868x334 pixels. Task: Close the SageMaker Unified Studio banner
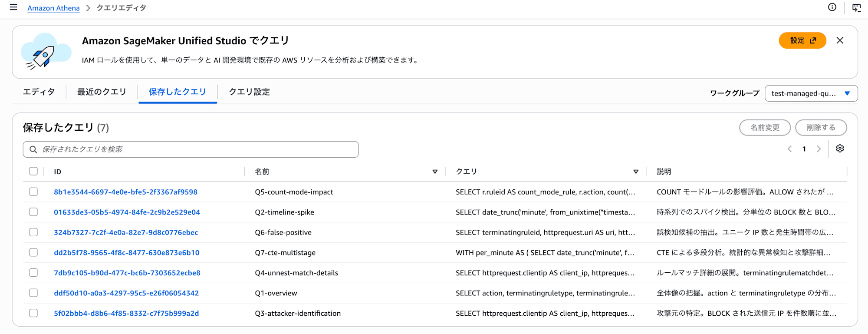tap(840, 40)
